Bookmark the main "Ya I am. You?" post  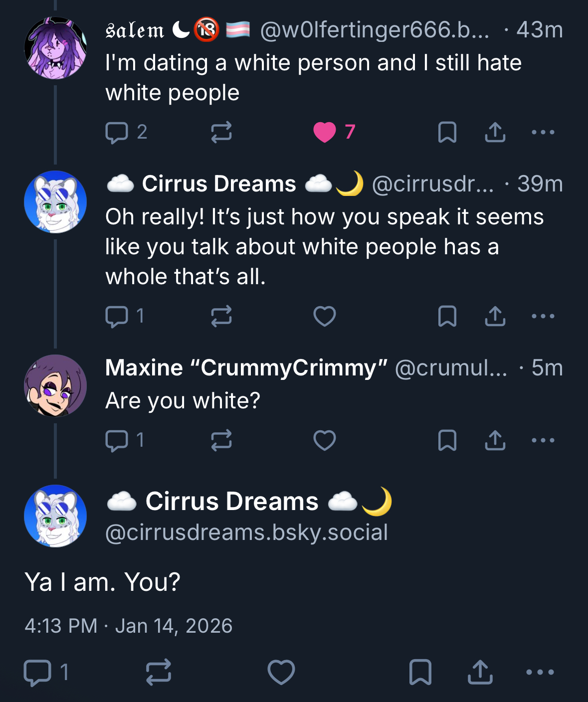(x=420, y=672)
